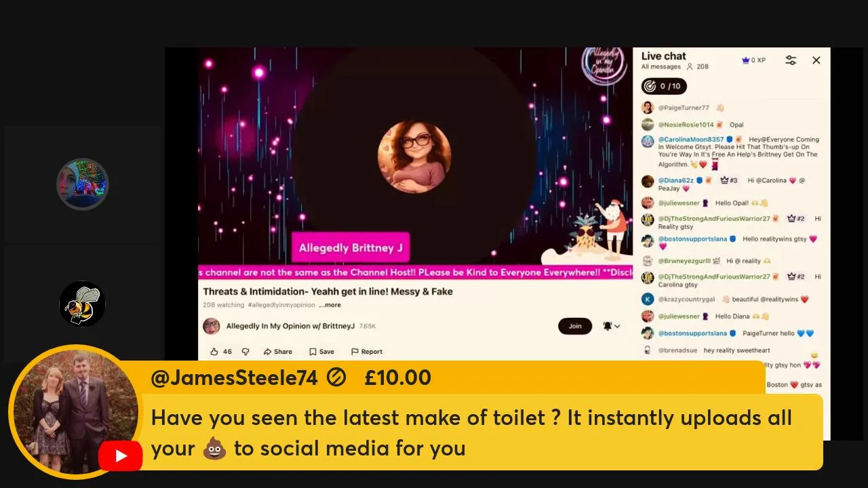Expand the description with ...more
The image size is (868, 488).
click(330, 305)
